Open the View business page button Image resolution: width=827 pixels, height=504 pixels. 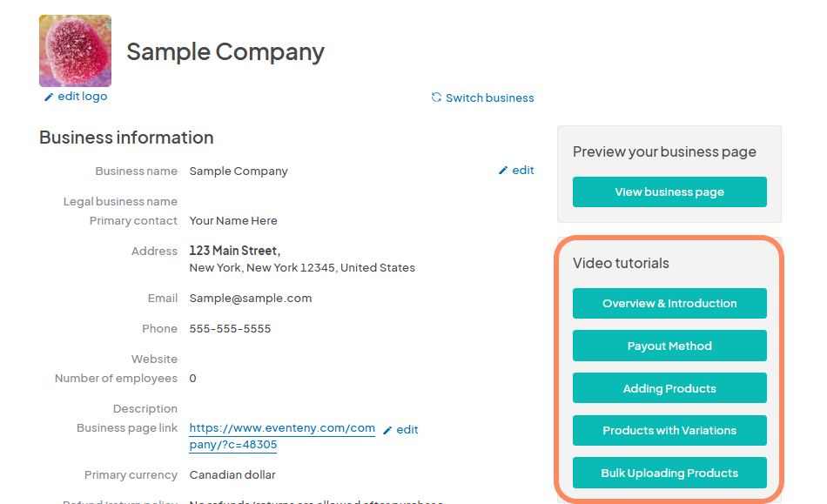669,192
